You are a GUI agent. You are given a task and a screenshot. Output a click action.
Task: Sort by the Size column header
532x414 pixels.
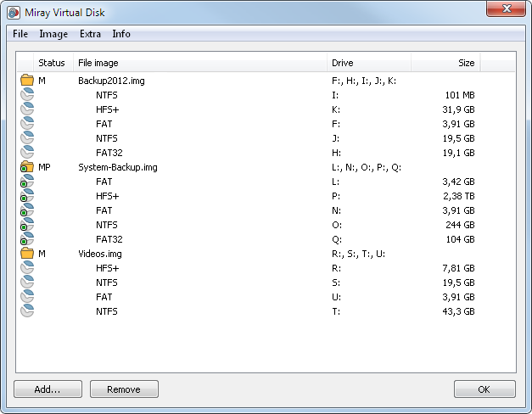coord(445,63)
